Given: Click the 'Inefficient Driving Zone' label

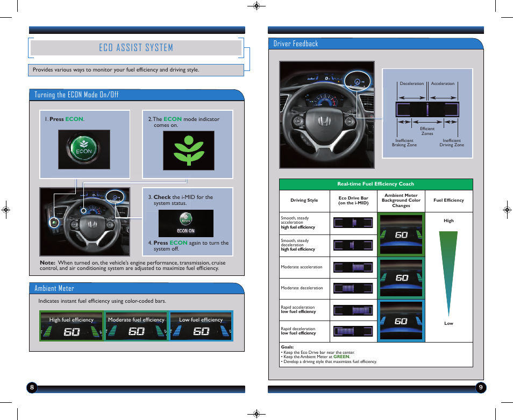Looking at the screenshot, I should (x=452, y=143).
